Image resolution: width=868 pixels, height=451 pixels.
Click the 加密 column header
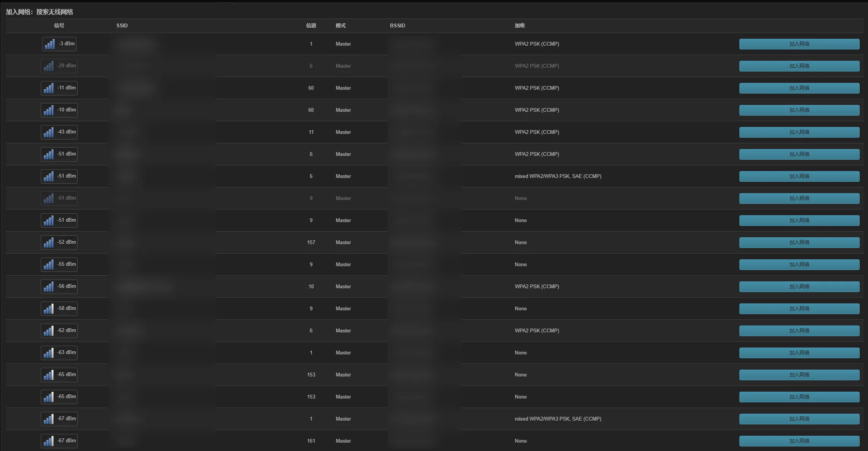point(520,25)
